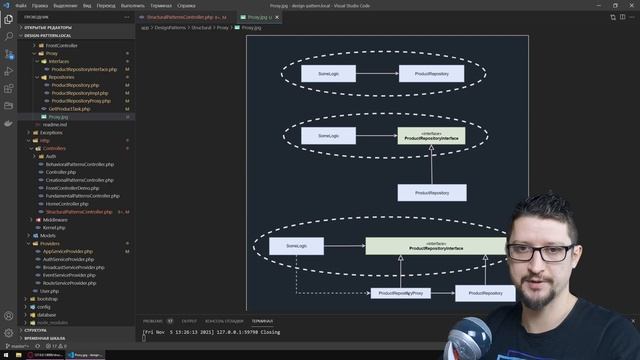Open the Project Manager folder icon
640x360 pixels.
click(9, 106)
